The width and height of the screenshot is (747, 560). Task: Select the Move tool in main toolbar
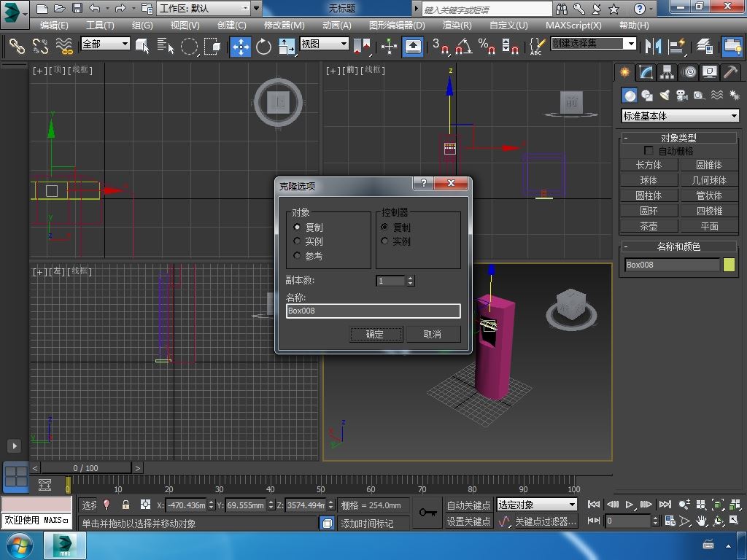coord(241,46)
